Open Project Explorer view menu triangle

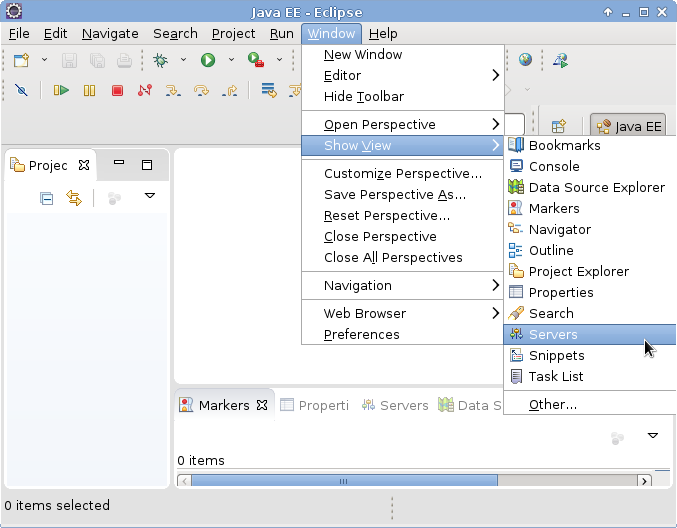[x=150, y=196]
